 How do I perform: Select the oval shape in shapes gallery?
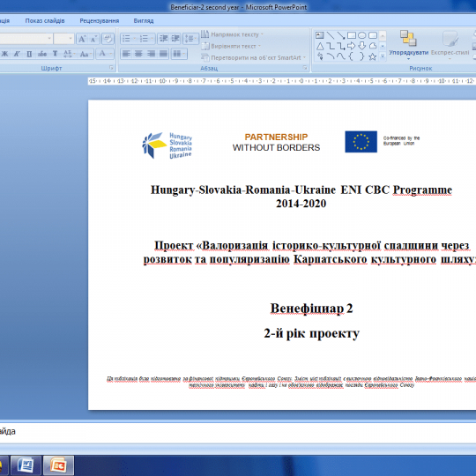(362, 35)
